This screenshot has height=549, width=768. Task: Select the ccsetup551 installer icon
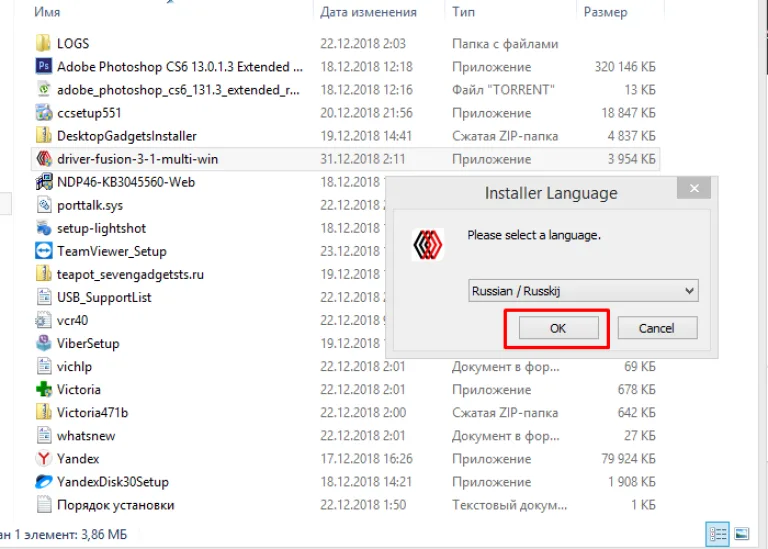[x=43, y=113]
